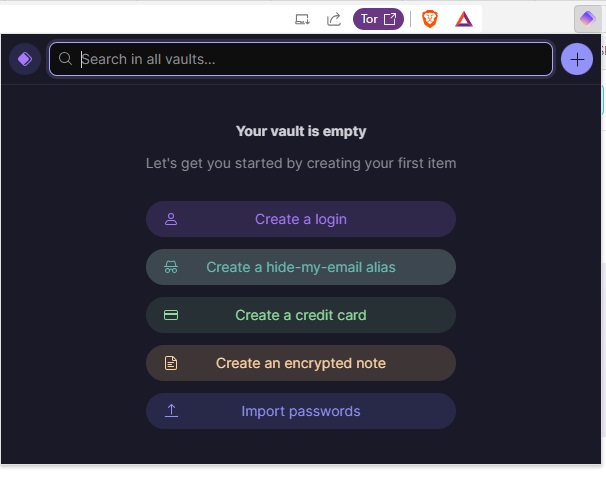Click the credit card icon
This screenshot has width=606, height=479.
coord(171,315)
